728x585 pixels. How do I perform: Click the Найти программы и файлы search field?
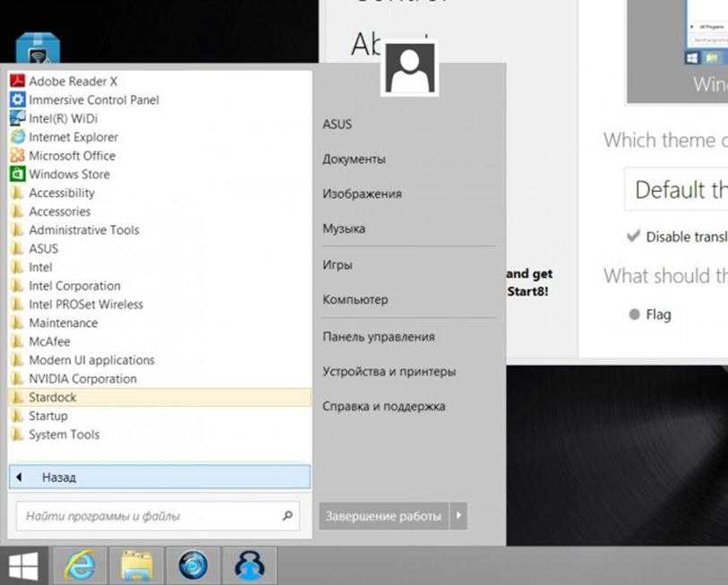pos(148,516)
